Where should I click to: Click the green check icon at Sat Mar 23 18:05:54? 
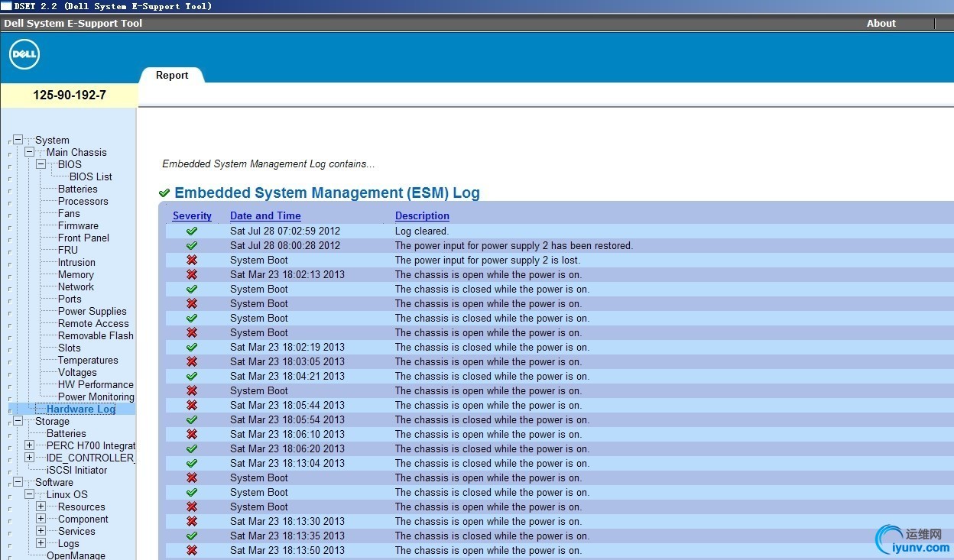click(192, 419)
